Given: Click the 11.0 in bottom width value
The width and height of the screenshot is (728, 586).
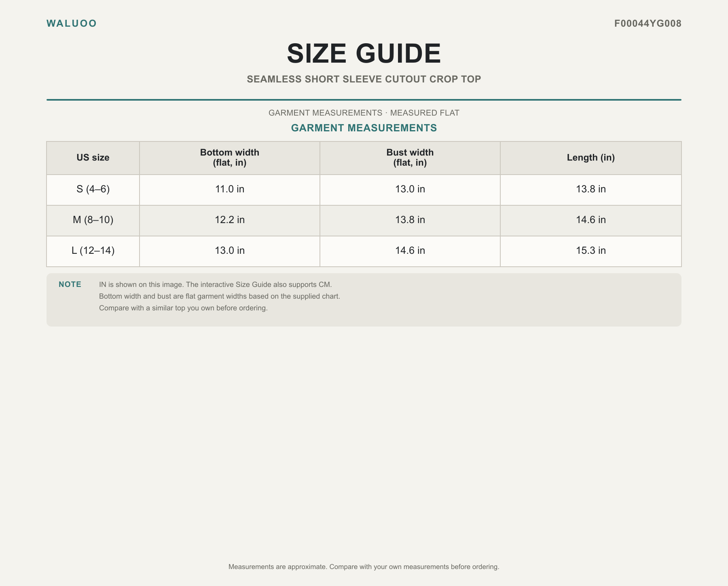Looking at the screenshot, I should pos(230,190).
